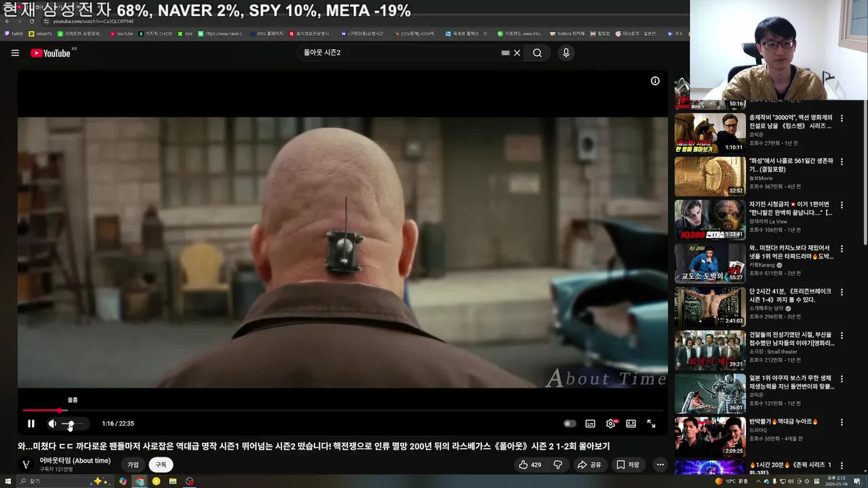Viewport: 868px width, 488px height.
Task: Open the 어바웃타임 (About time) channel name link
Action: click(x=75, y=460)
